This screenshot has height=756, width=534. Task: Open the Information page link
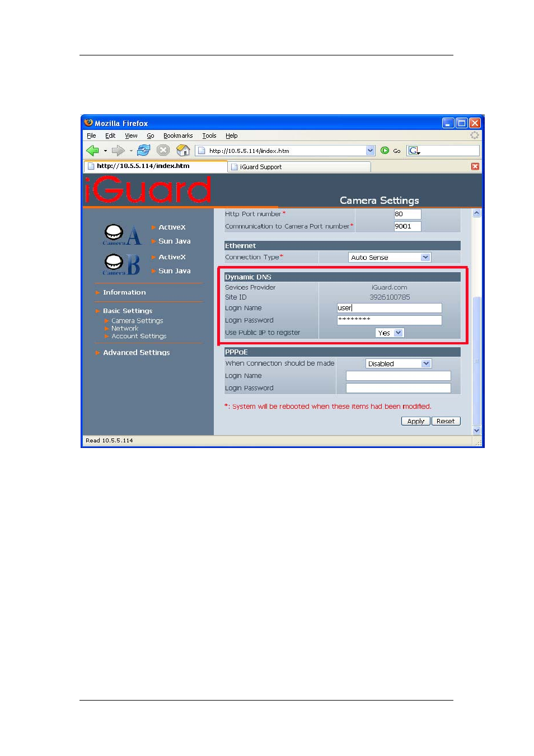124,292
